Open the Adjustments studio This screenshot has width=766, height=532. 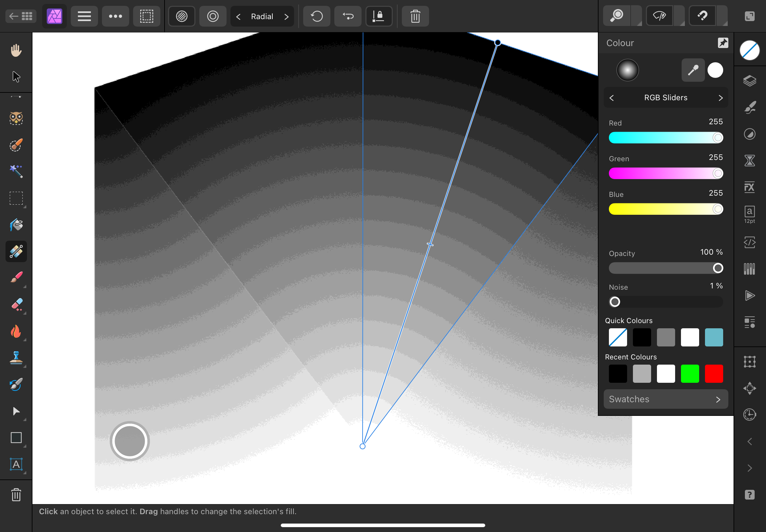click(x=749, y=134)
